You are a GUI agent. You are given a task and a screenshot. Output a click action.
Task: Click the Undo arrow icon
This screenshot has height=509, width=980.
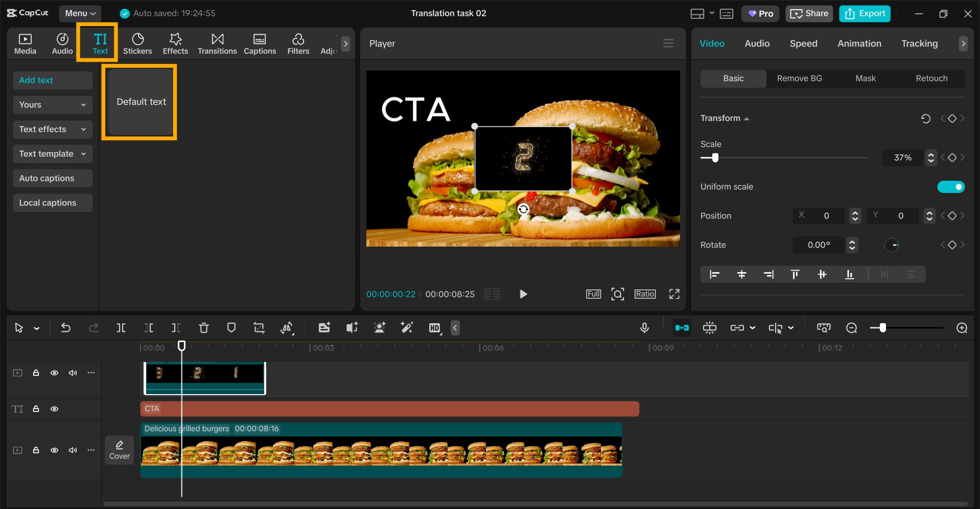[x=66, y=328]
